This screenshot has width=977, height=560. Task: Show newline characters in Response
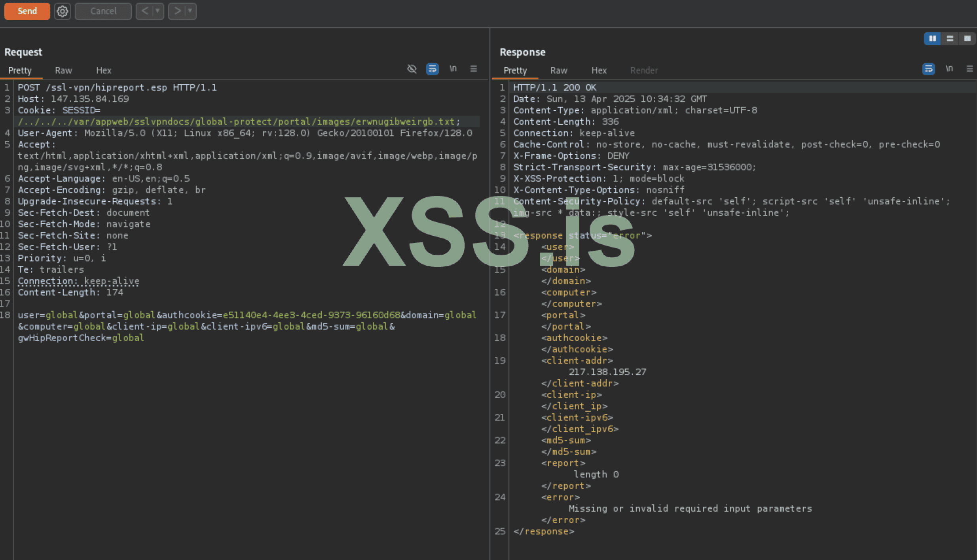click(x=949, y=69)
